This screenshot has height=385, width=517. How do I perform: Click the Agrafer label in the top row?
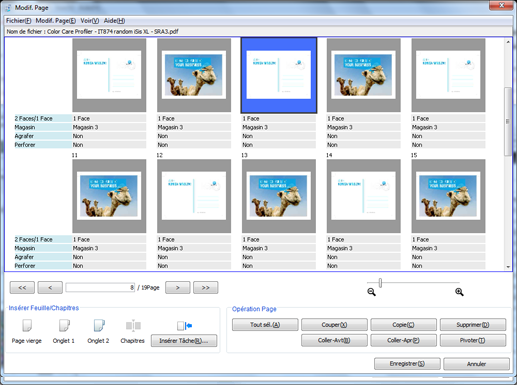[43, 136]
